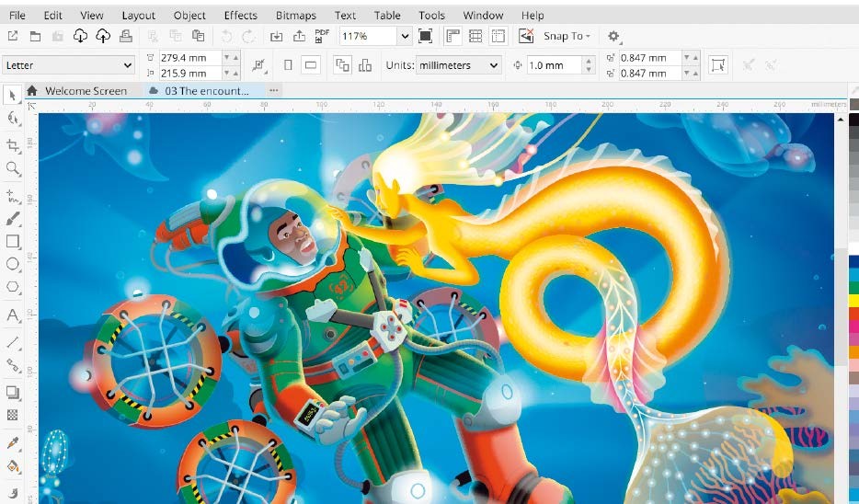Toggle Show Guidelines button
The width and height of the screenshot is (859, 504).
tap(498, 36)
